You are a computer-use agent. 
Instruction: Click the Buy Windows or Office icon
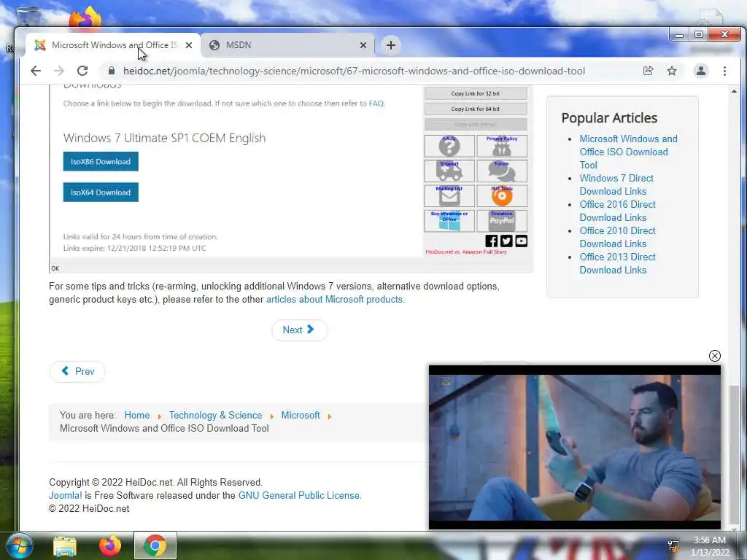[x=449, y=221]
